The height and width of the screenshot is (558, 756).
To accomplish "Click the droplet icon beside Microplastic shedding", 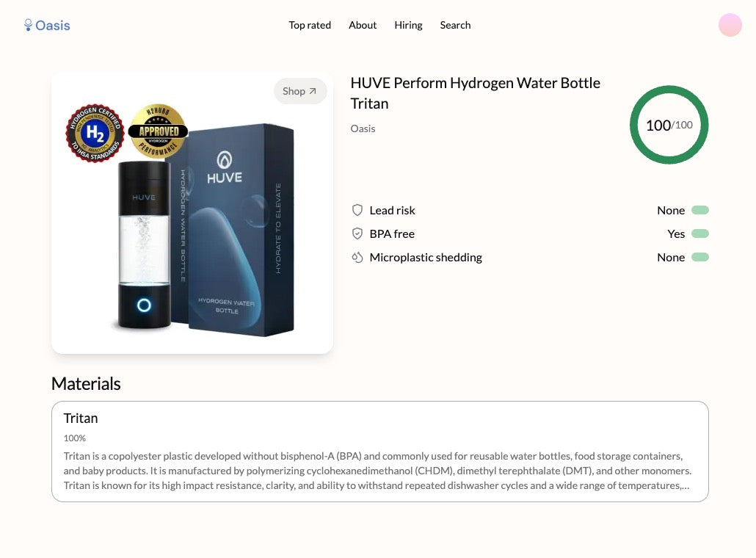I will pos(357,257).
